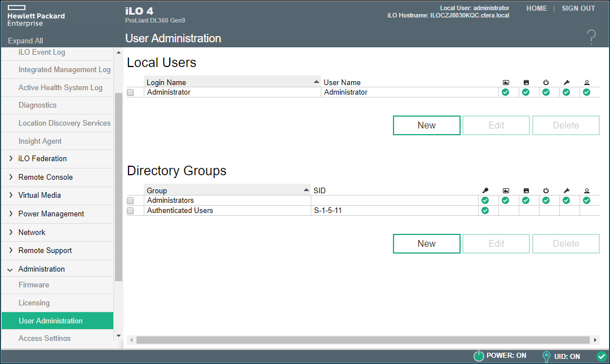Click Virtual Power header icon in Directory Groups
Screen dimensions: 610x364
pos(546,190)
